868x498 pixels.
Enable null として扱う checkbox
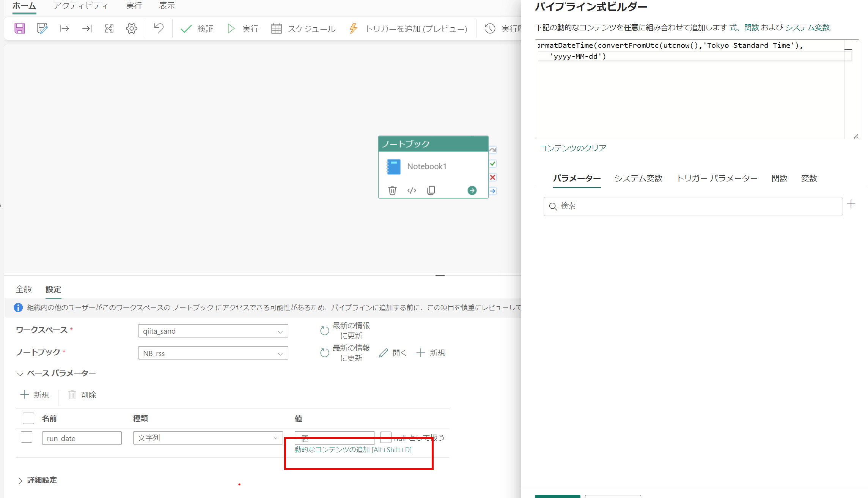[385, 437]
